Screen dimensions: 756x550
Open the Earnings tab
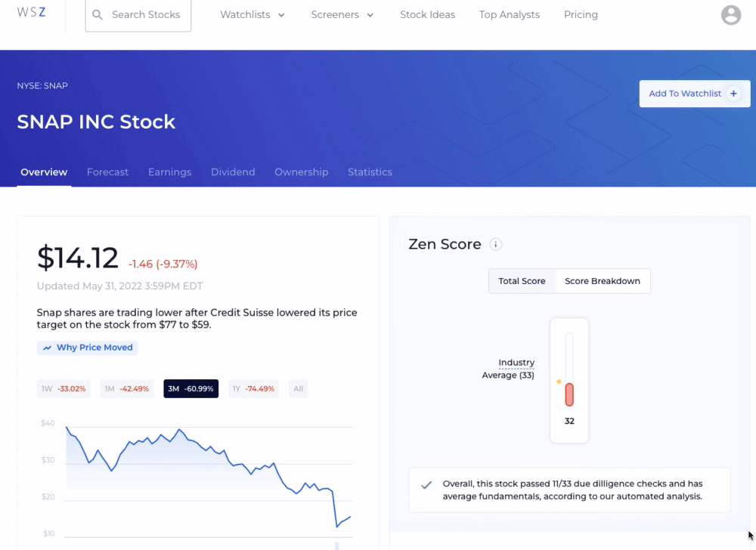[x=169, y=172]
